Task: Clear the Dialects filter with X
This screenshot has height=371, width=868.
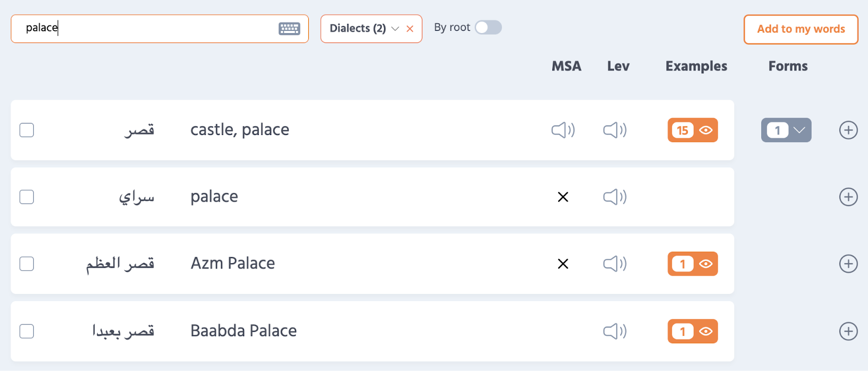Action: pyautogui.click(x=410, y=29)
